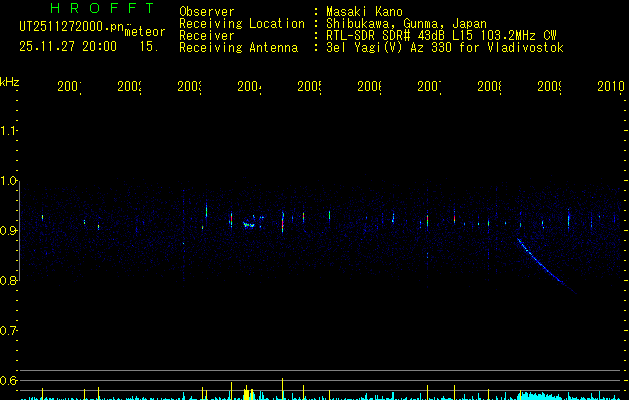Click the 2010 time axis label
Viewport: 629px width, 400px height.
tap(611, 86)
